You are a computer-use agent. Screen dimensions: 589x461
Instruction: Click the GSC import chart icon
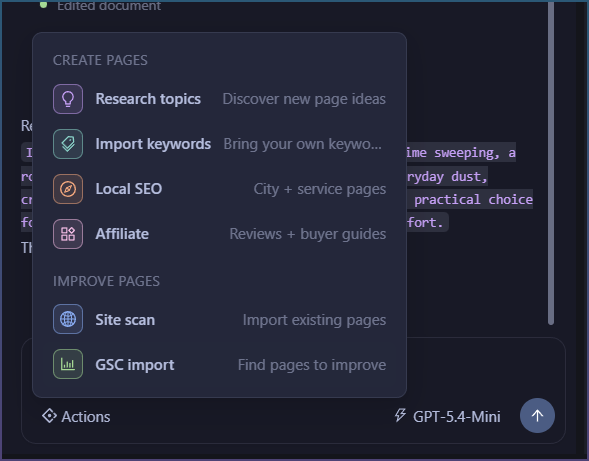click(68, 364)
